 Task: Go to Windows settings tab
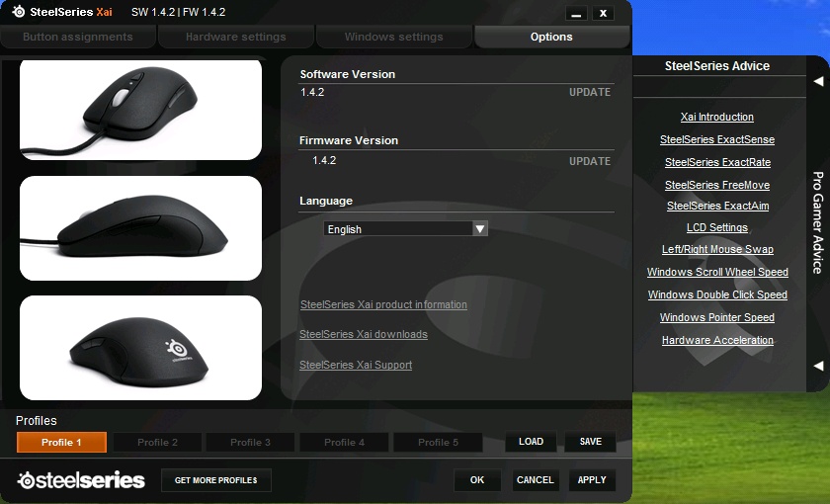pyautogui.click(x=393, y=37)
